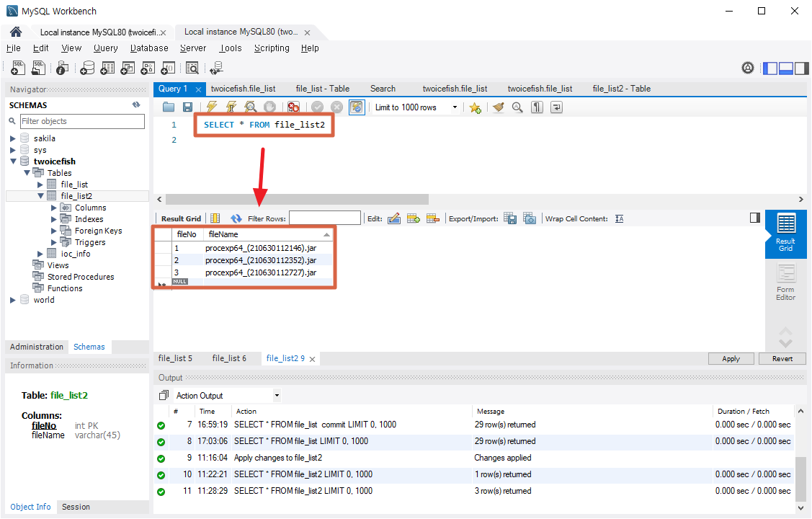Expand the sakila schema

pos(13,138)
